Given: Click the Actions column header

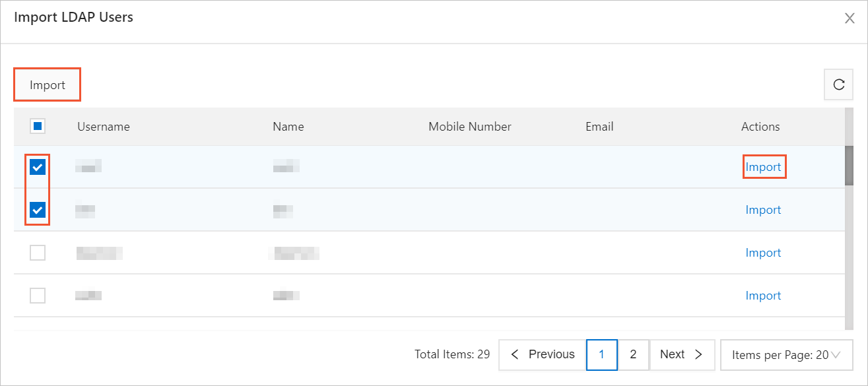Looking at the screenshot, I should pos(760,127).
